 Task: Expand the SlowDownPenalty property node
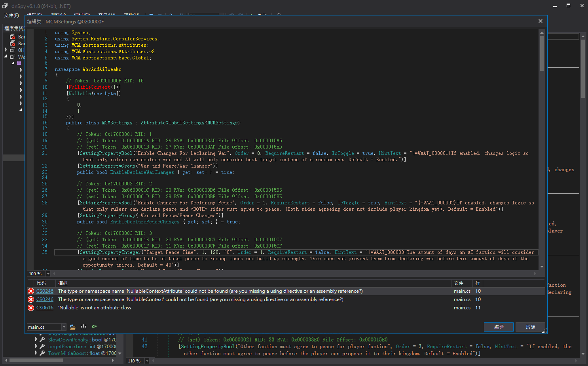pos(36,339)
